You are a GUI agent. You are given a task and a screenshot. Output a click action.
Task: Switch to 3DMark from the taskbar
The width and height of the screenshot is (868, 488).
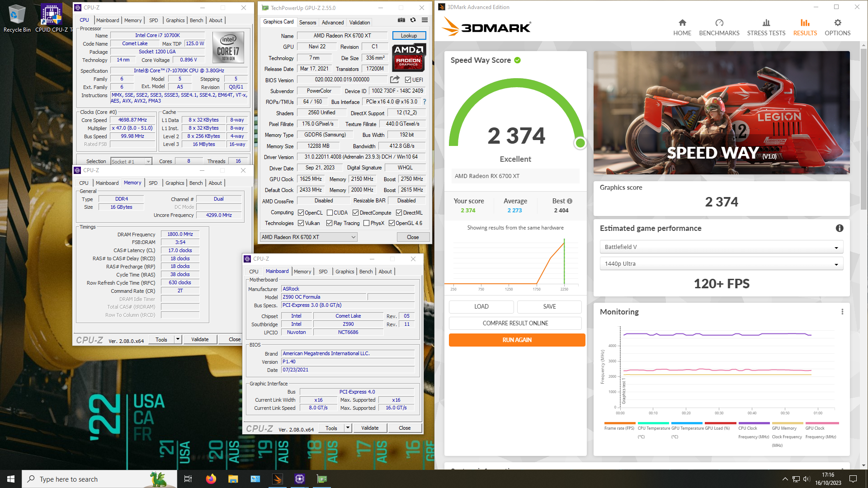point(278,479)
